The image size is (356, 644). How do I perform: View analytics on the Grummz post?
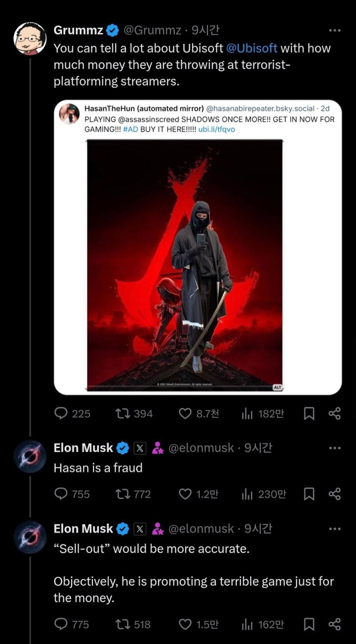(248, 413)
